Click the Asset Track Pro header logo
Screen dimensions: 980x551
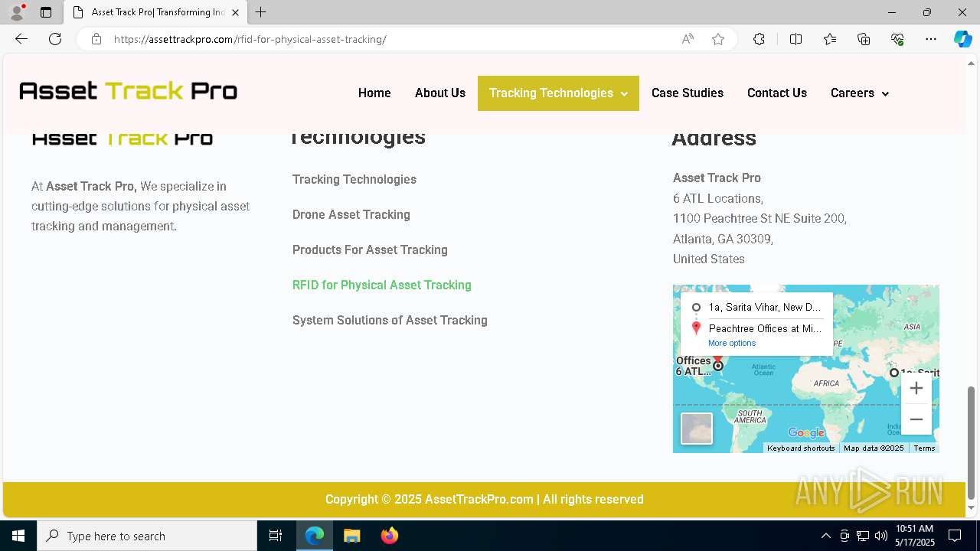[128, 91]
